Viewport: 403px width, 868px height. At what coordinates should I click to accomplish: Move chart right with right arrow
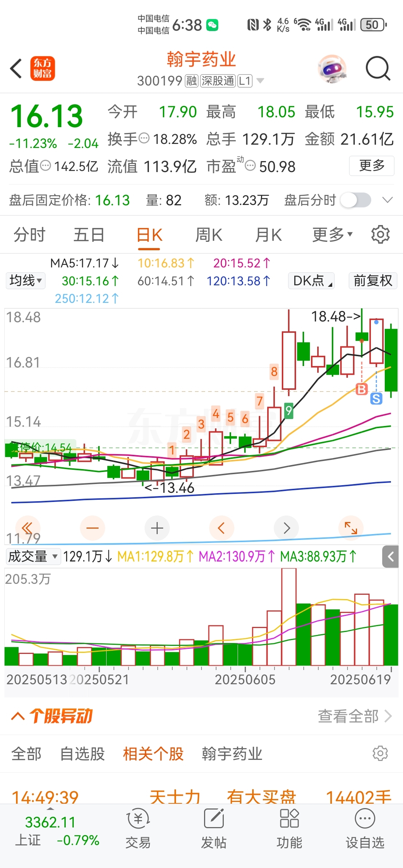(287, 528)
